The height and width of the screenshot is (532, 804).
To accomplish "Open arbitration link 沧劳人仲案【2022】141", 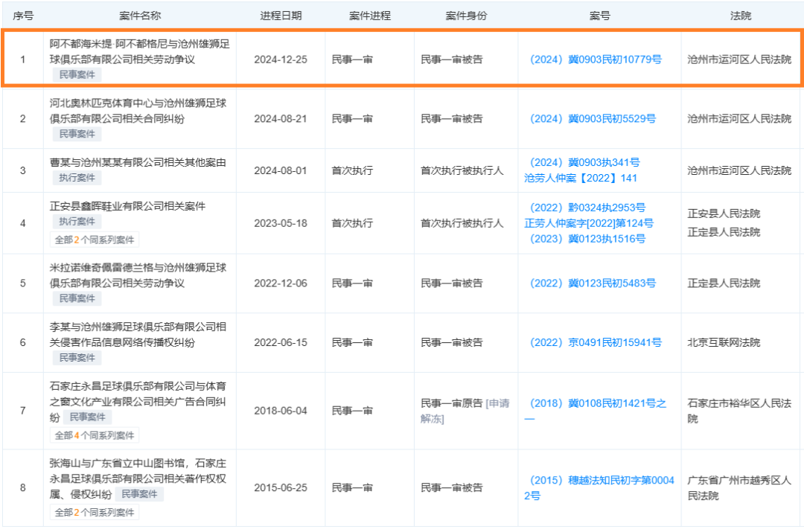I will click(581, 178).
